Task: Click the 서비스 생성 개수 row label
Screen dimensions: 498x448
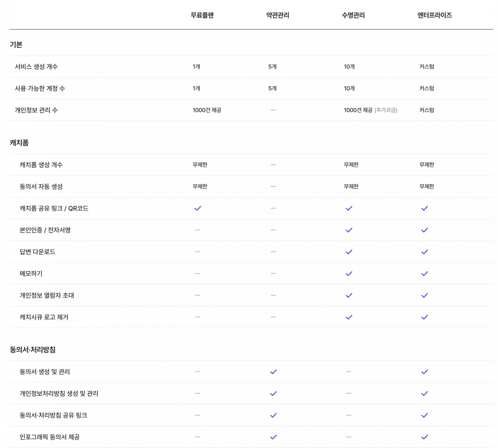Action: [36, 67]
